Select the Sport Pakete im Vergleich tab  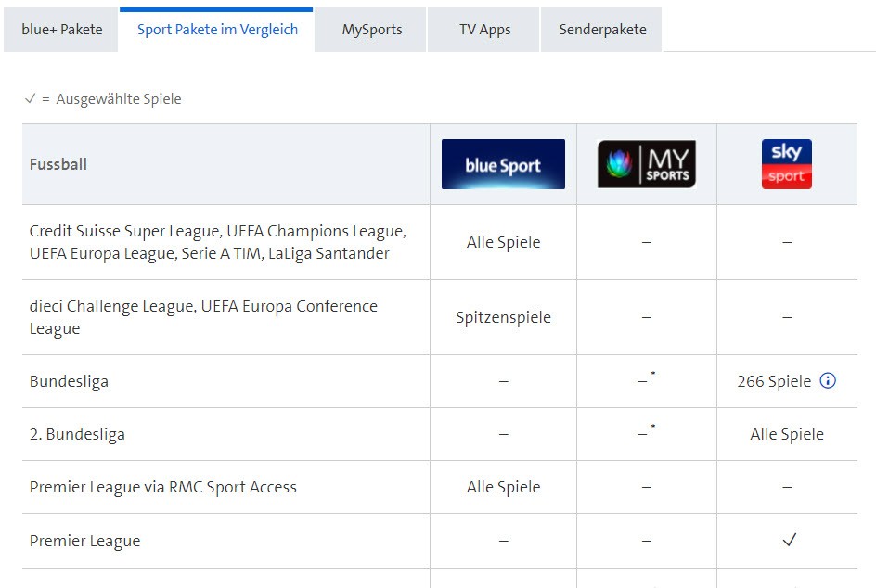[217, 30]
